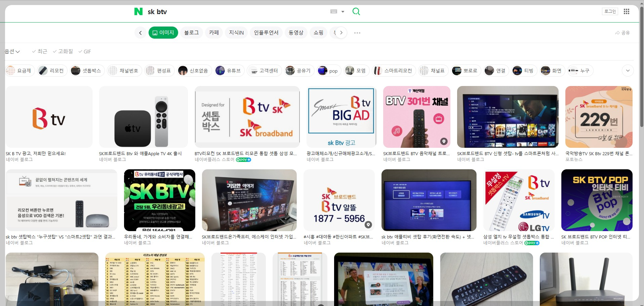The width and height of the screenshot is (644, 306).
Task: Switch to the 동영상 tab
Action: coord(296,33)
